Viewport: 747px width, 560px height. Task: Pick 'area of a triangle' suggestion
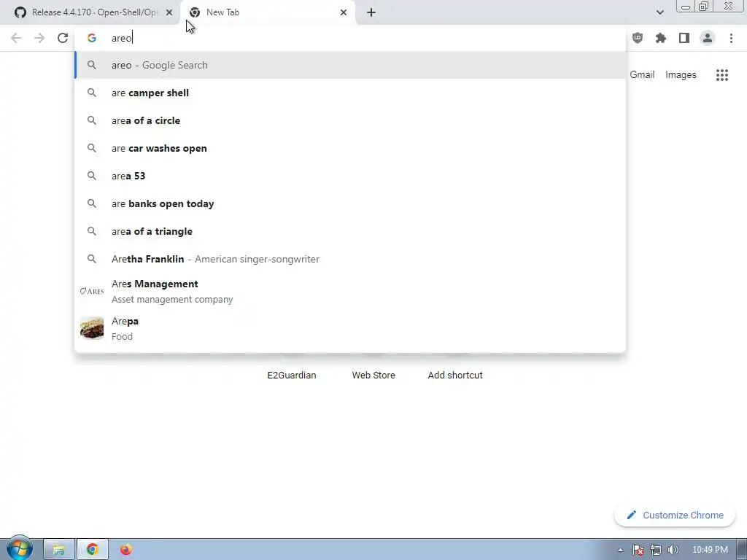(x=350, y=231)
